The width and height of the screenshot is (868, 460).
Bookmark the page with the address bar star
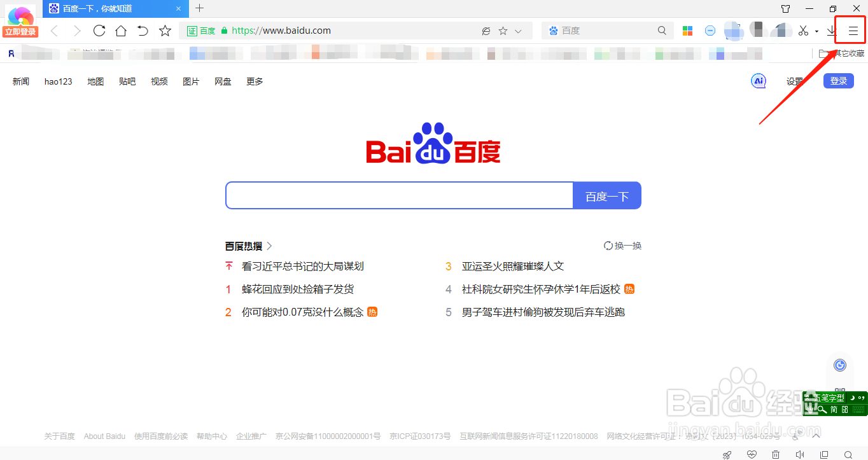[x=503, y=31]
